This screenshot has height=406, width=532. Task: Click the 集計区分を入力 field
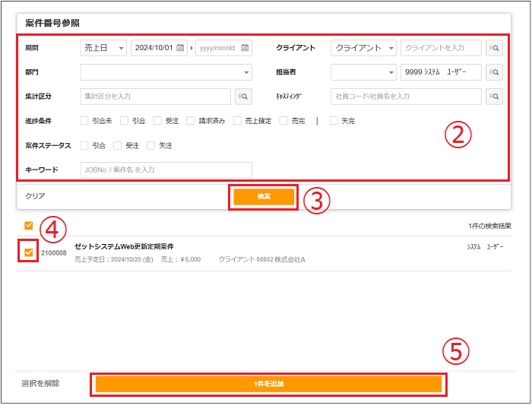coord(155,97)
